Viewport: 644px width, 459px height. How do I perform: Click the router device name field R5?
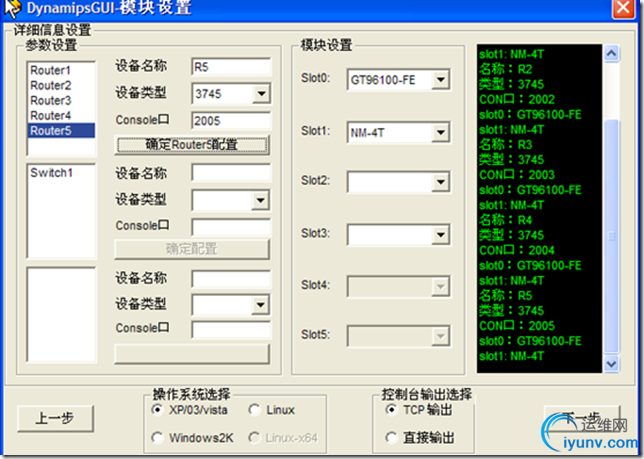pyautogui.click(x=231, y=67)
